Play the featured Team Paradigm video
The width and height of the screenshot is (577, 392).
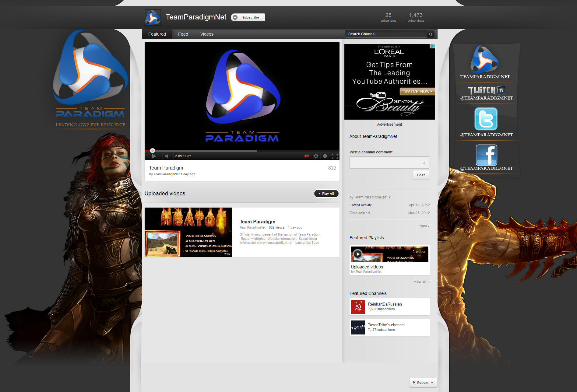[154, 156]
